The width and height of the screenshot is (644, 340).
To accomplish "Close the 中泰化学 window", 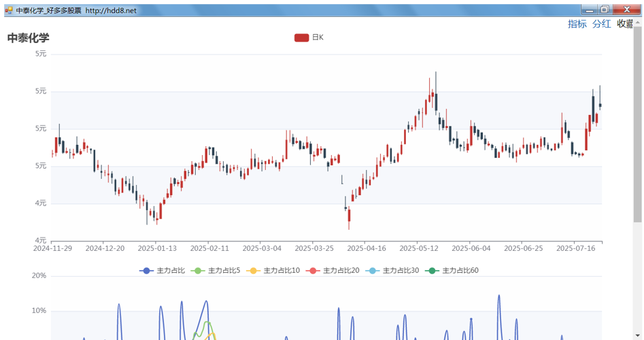I will tap(627, 10).
